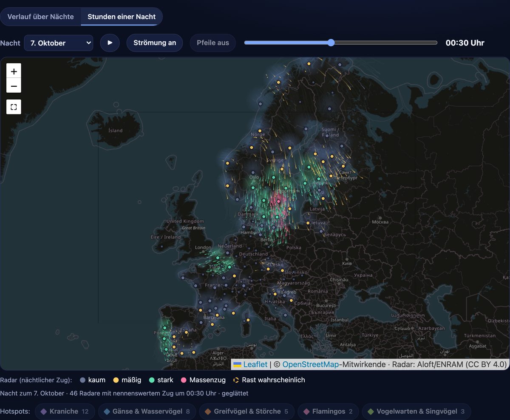Select the Kraniche diamond hotspot icon

click(x=43, y=411)
